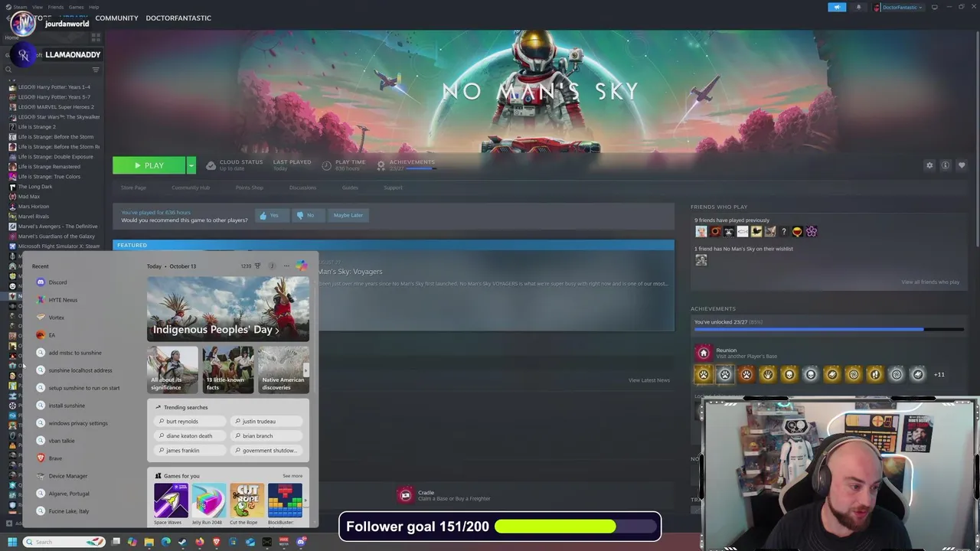
Task: Open the EA app from Recent
Action: [51, 335]
